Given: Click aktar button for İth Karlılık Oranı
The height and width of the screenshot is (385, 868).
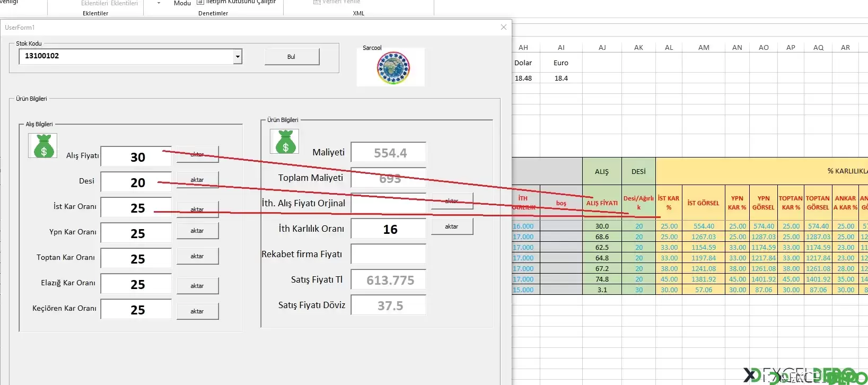Looking at the screenshot, I should pyautogui.click(x=452, y=226).
